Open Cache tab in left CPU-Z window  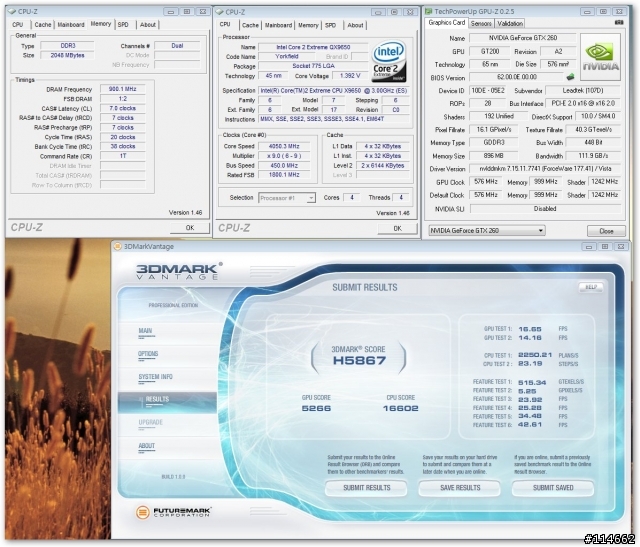pyautogui.click(x=43, y=25)
